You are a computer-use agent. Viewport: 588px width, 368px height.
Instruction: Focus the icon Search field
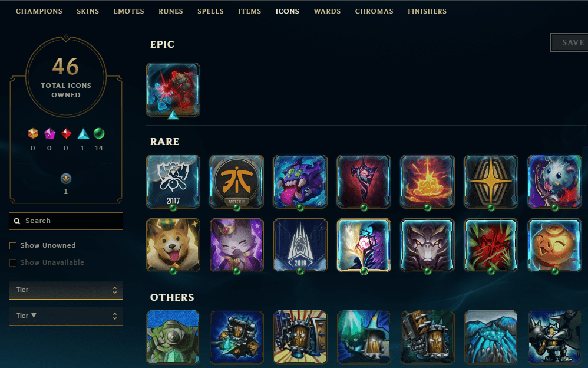pos(66,221)
